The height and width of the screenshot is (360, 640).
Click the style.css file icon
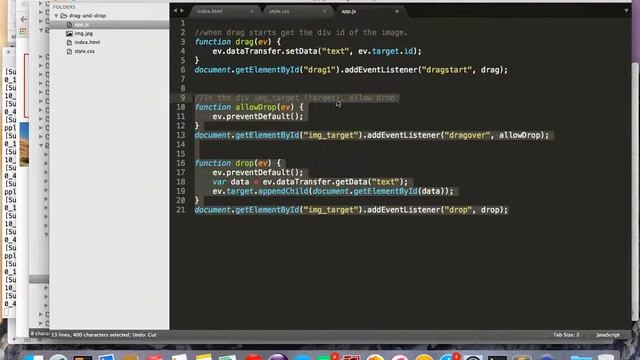tap(69, 51)
